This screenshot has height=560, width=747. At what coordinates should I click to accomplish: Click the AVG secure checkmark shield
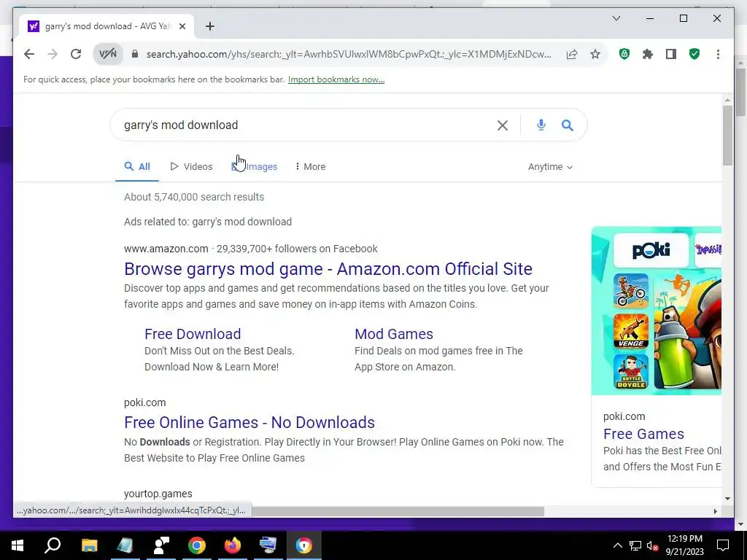tap(694, 54)
